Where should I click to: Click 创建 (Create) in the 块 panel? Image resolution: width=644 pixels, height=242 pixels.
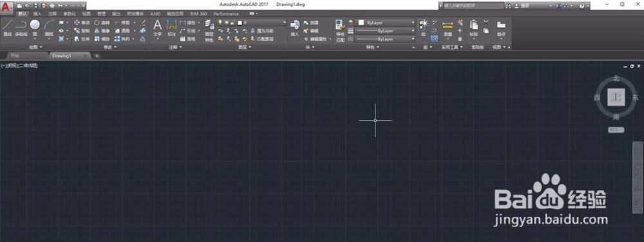pos(311,23)
